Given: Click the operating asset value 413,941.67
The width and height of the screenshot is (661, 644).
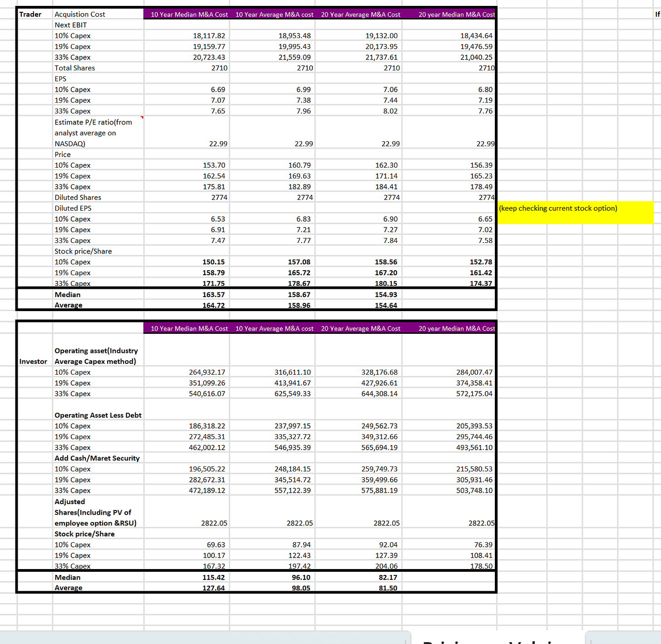Looking at the screenshot, I should point(293,383).
